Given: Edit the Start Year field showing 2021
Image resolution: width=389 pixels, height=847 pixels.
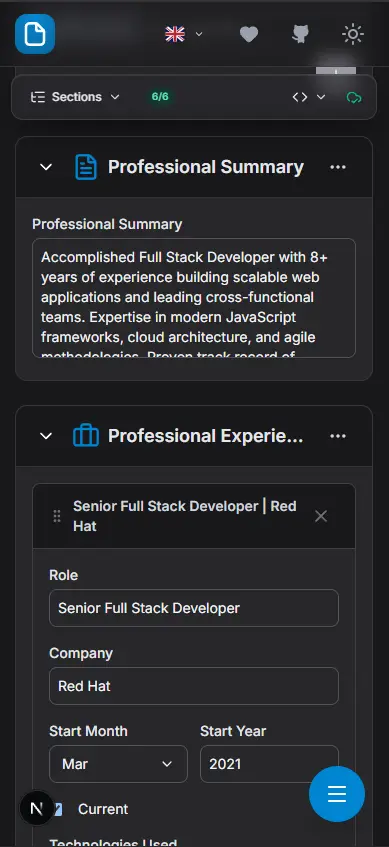Looking at the screenshot, I should (x=269, y=764).
